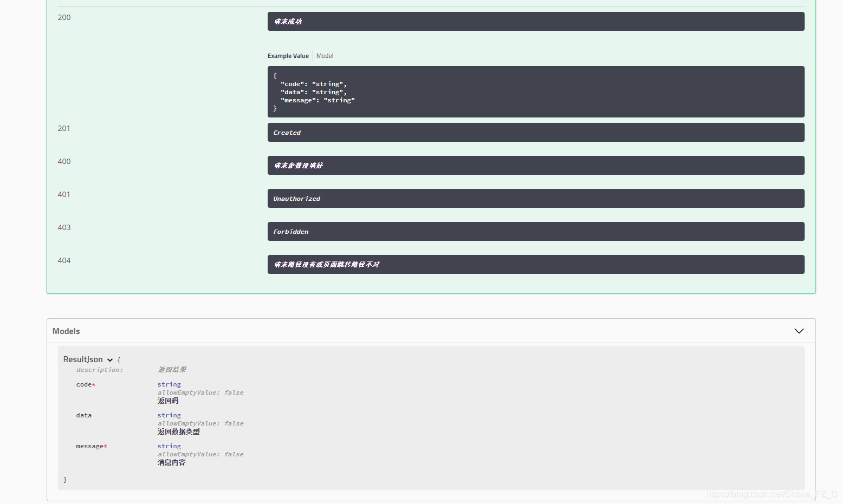Click the 400 response code

point(64,161)
